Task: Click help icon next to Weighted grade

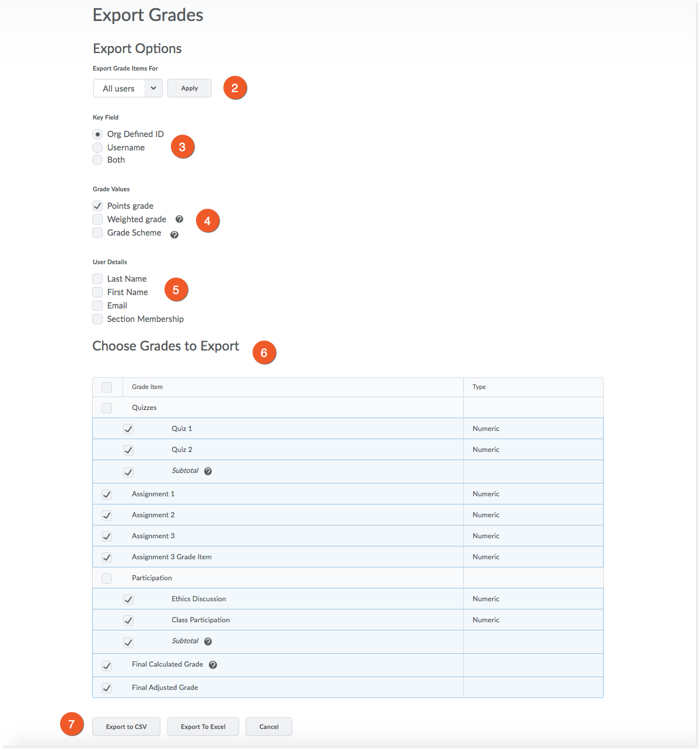Action: [x=179, y=219]
